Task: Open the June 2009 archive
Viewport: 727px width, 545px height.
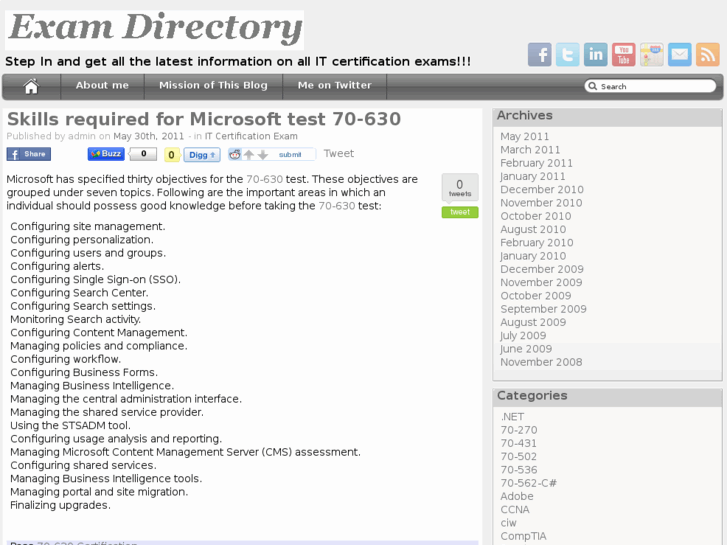Action: (x=526, y=349)
